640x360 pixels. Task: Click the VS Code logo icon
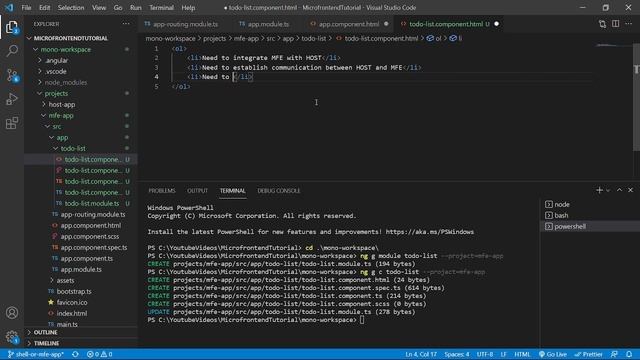coord(9,7)
